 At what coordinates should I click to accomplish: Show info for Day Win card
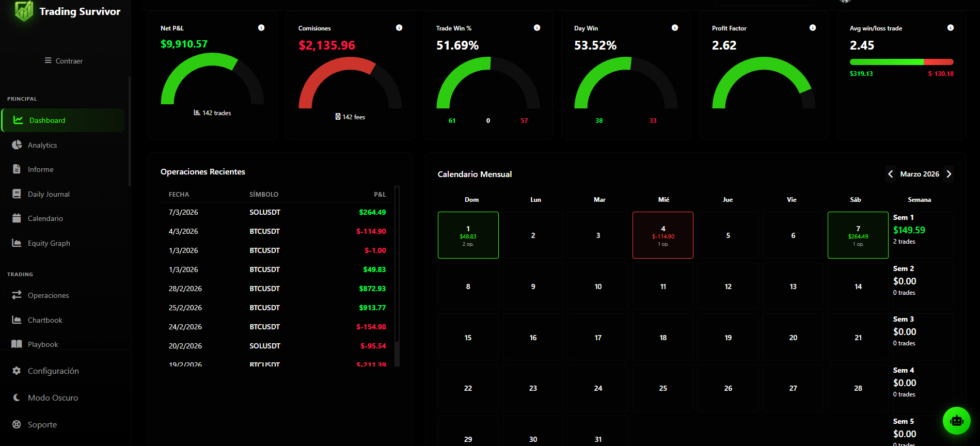tap(675, 28)
